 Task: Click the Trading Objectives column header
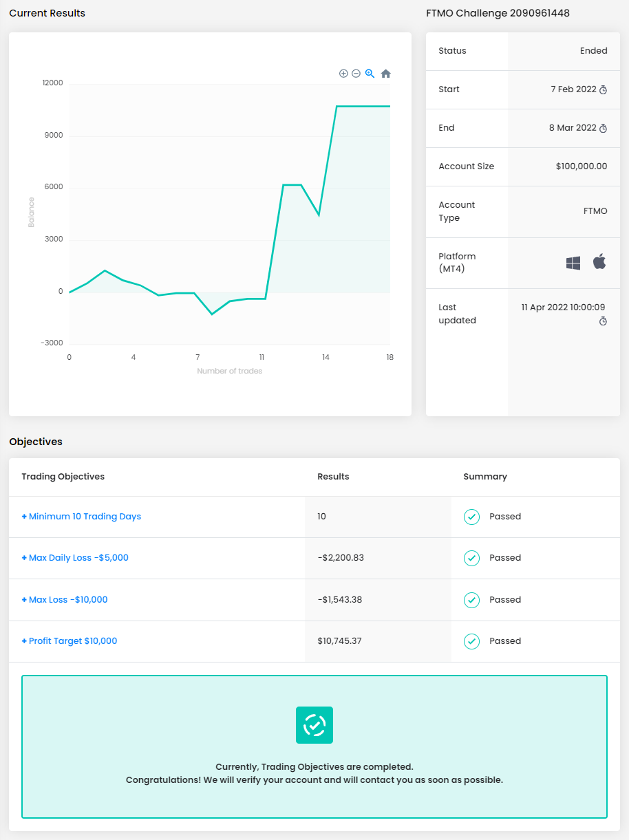pyautogui.click(x=63, y=477)
